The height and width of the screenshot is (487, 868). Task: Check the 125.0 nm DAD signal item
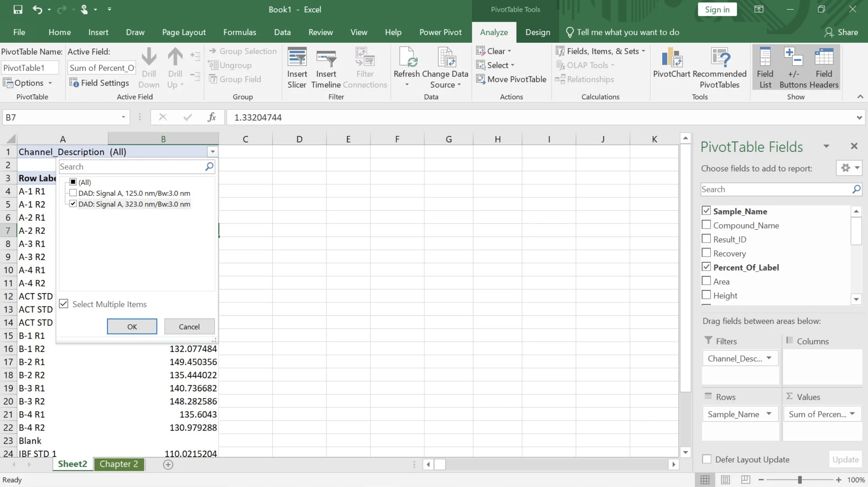point(73,193)
